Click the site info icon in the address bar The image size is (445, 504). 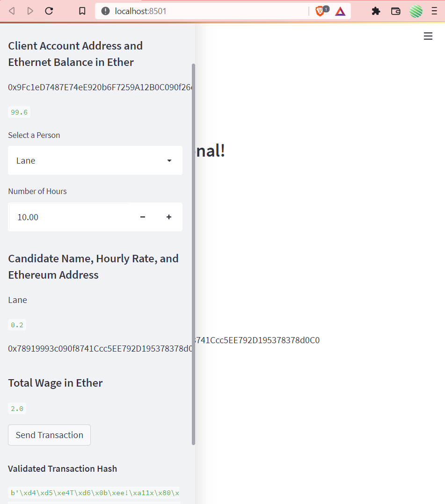click(x=105, y=11)
